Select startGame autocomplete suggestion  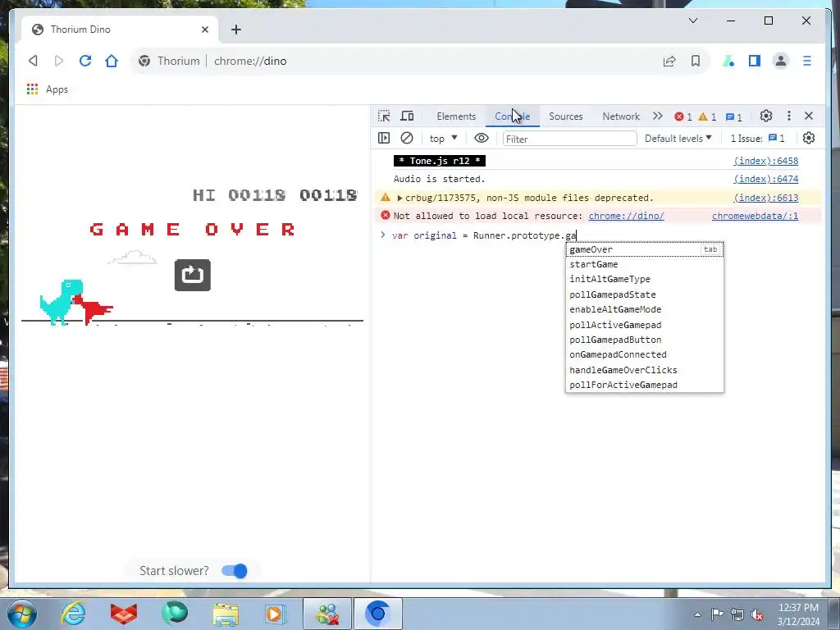pos(645,264)
